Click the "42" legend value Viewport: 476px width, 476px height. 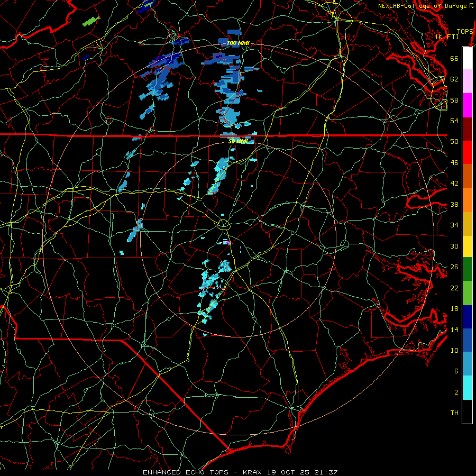(454, 184)
